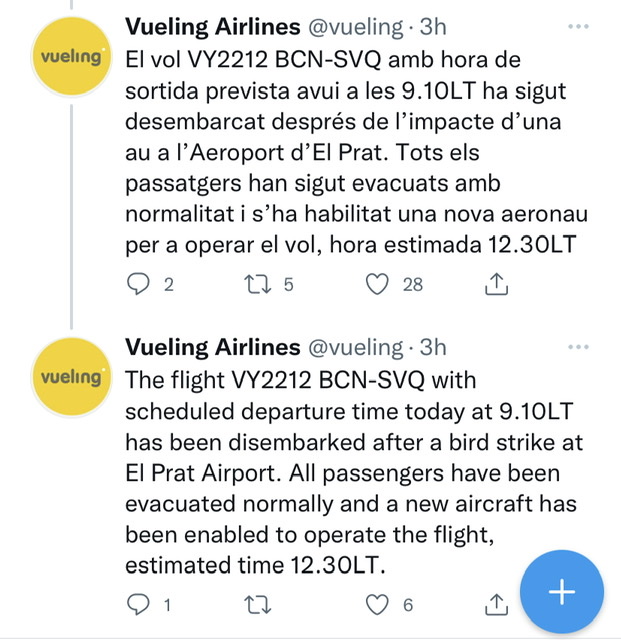Open more options for English tweet

[x=578, y=347]
